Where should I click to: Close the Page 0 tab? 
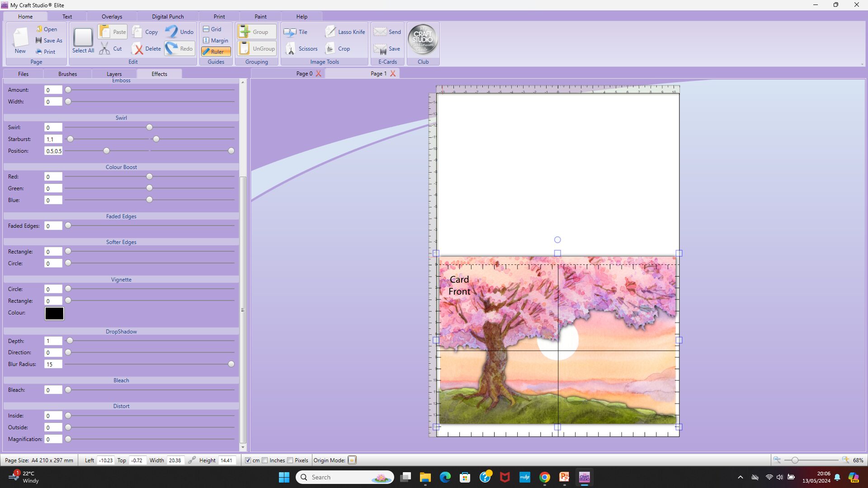click(x=319, y=74)
